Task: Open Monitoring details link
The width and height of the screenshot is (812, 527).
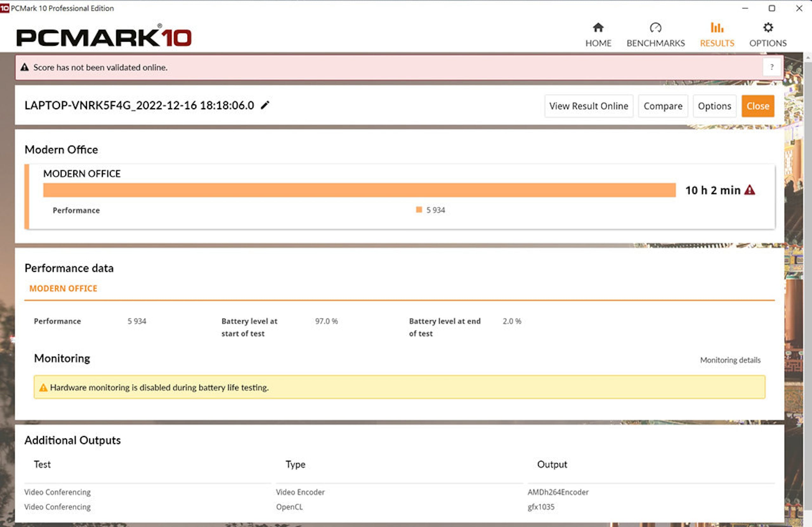Action: pyautogui.click(x=730, y=360)
